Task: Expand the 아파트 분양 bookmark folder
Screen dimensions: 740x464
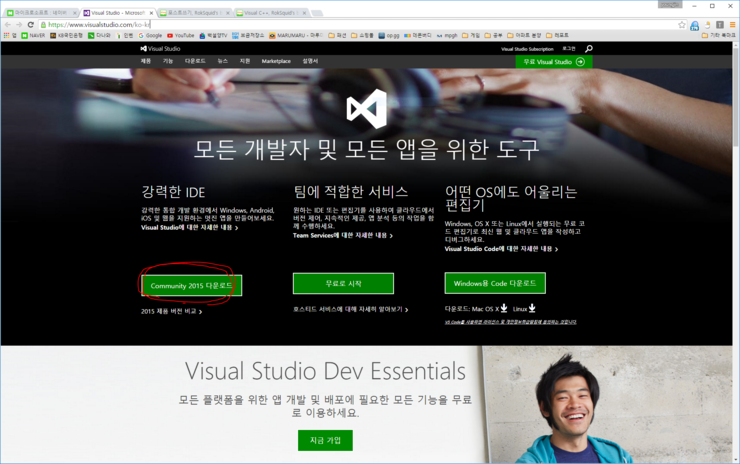Action: click(x=524, y=35)
